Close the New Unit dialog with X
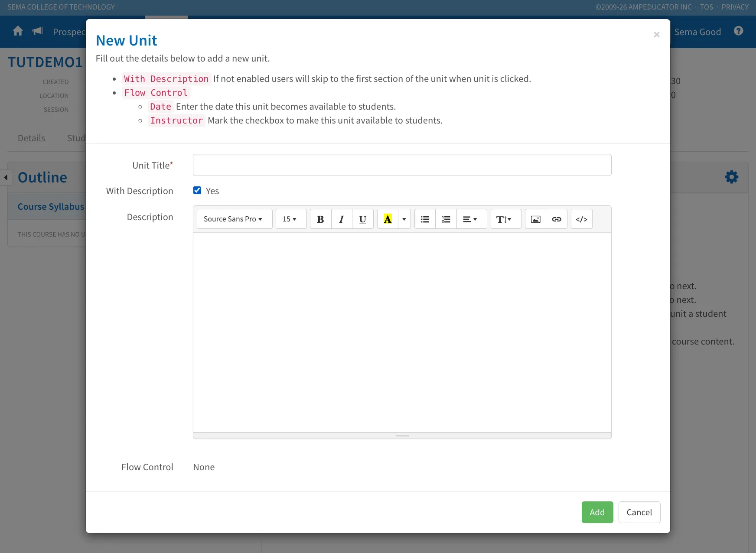Screen dimensions: 756x553 point(657,34)
